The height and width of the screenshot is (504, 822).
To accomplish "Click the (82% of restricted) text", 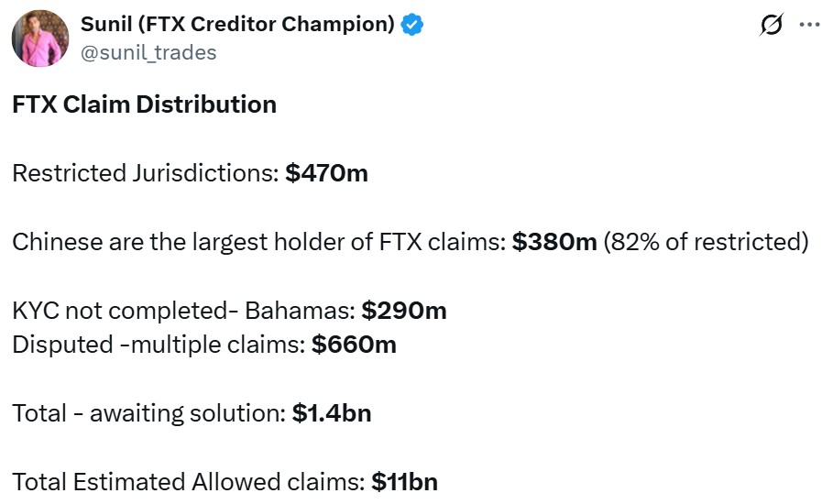I will tap(706, 242).
